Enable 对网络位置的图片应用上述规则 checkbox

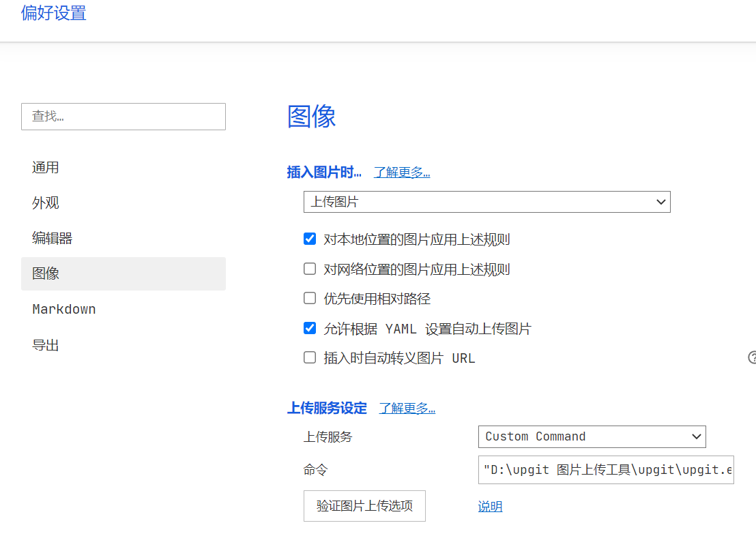pos(310,269)
